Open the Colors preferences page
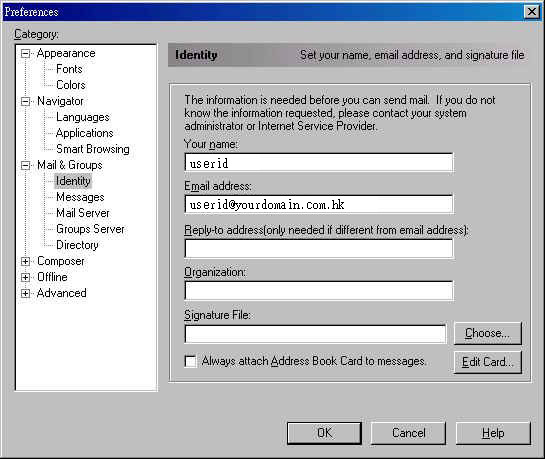Image resolution: width=545 pixels, height=459 pixels. tap(71, 85)
